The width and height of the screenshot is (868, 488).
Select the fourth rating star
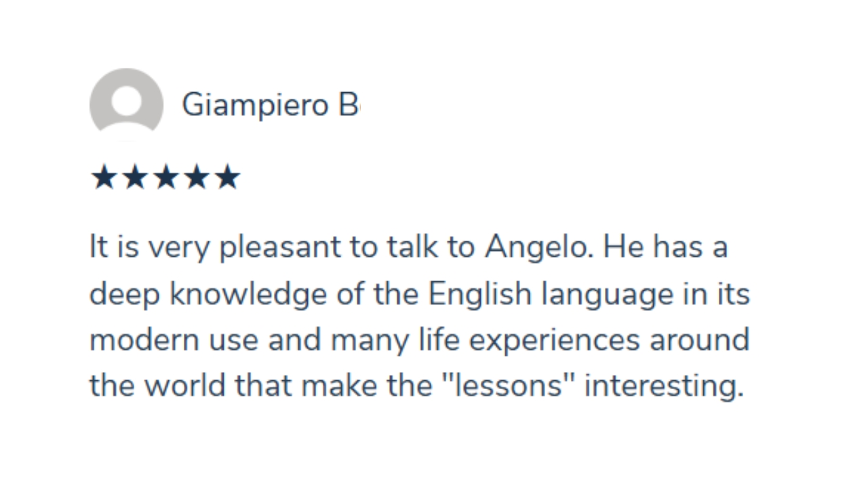[197, 178]
